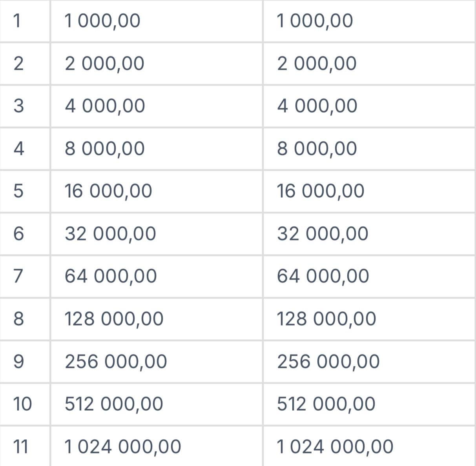The image size is (476, 466).
Task: Click the row number 11 cell
Action: (x=21, y=447)
